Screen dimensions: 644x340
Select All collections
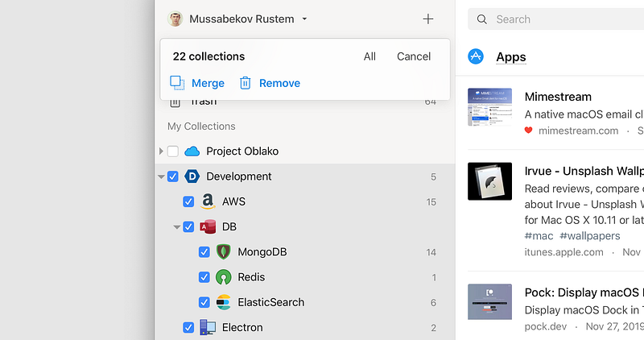[369, 56]
